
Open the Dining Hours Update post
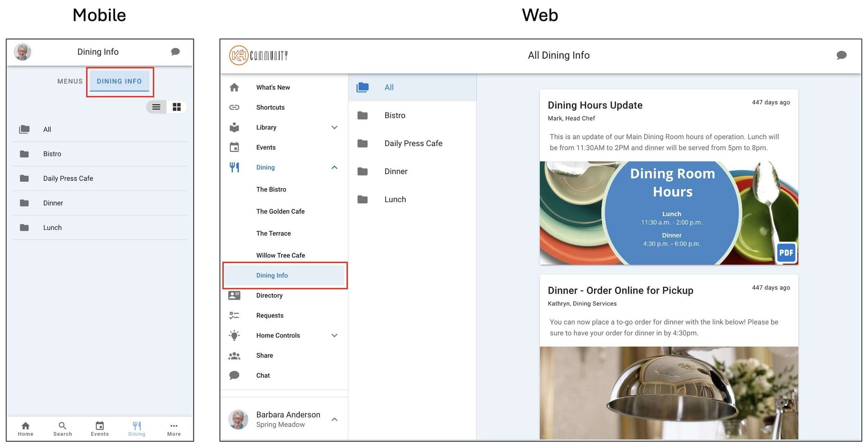pos(595,105)
